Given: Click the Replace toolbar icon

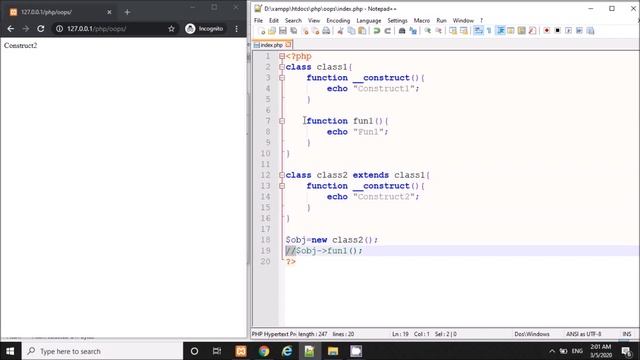Looking at the screenshot, I should click(413, 31).
